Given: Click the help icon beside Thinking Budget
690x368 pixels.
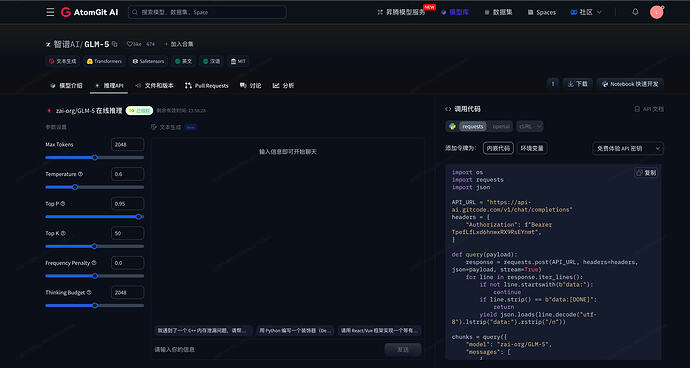Looking at the screenshot, I should [89, 292].
